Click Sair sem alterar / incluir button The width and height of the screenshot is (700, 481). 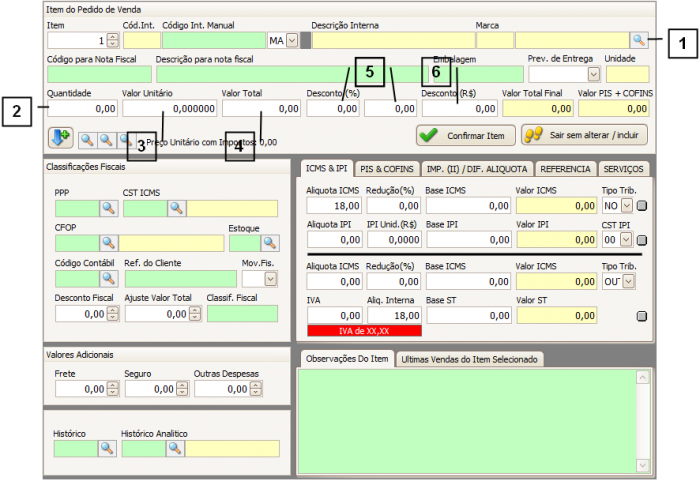[x=584, y=134]
